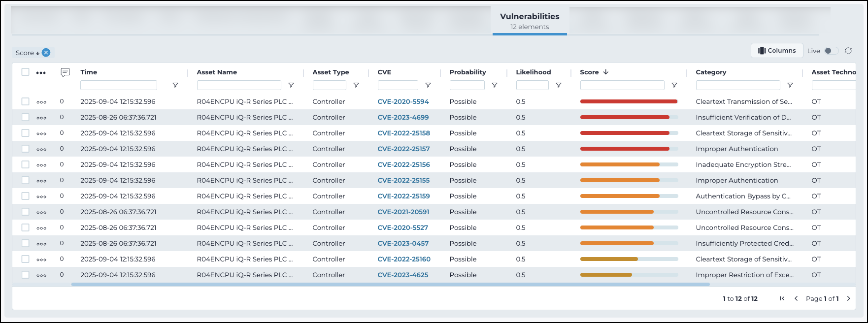This screenshot has width=868, height=323.
Task: Tick the checkbox for CVE-2022-25156 row
Action: 26,164
